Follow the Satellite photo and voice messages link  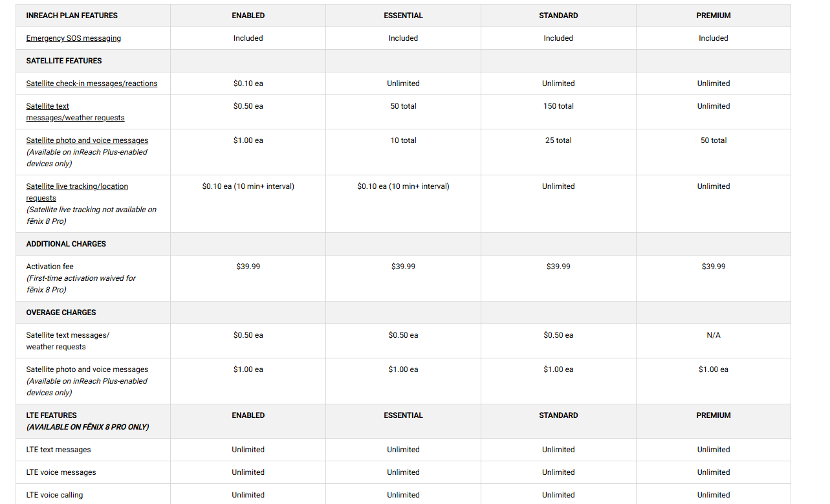tap(87, 140)
